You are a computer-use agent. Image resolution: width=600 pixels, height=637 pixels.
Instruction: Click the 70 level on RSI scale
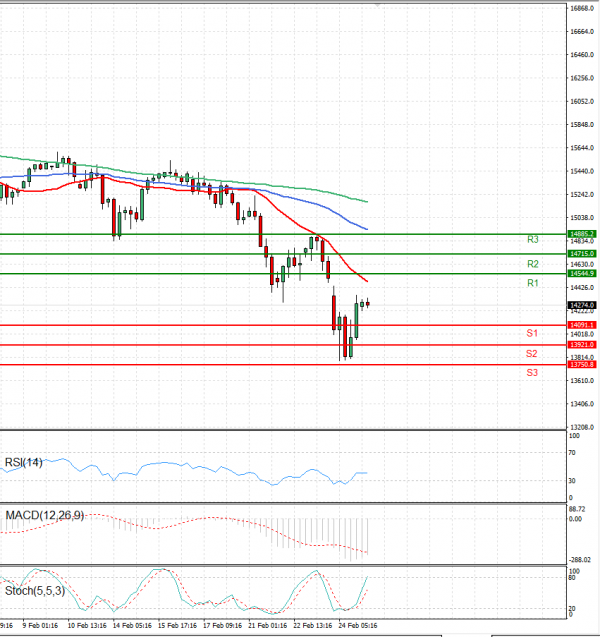pos(572,453)
